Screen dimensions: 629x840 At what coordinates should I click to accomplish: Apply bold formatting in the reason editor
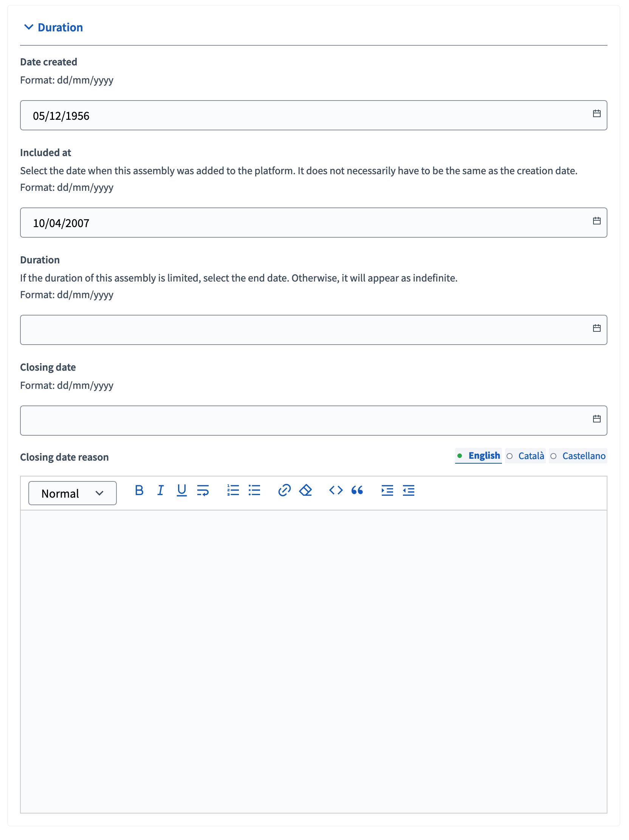tap(139, 490)
